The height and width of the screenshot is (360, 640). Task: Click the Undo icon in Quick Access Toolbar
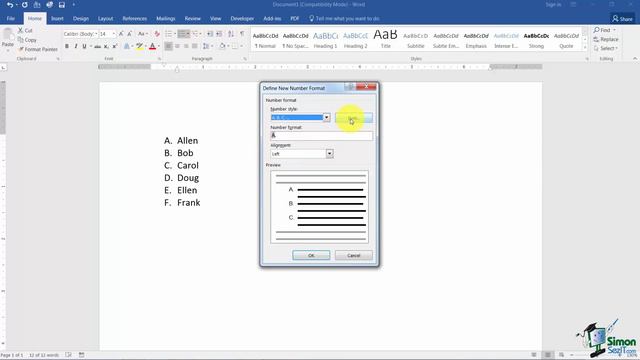pos(10,5)
